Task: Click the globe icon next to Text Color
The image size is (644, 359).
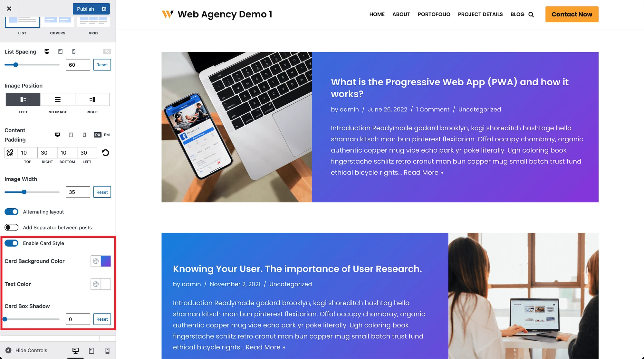Action: click(x=96, y=284)
